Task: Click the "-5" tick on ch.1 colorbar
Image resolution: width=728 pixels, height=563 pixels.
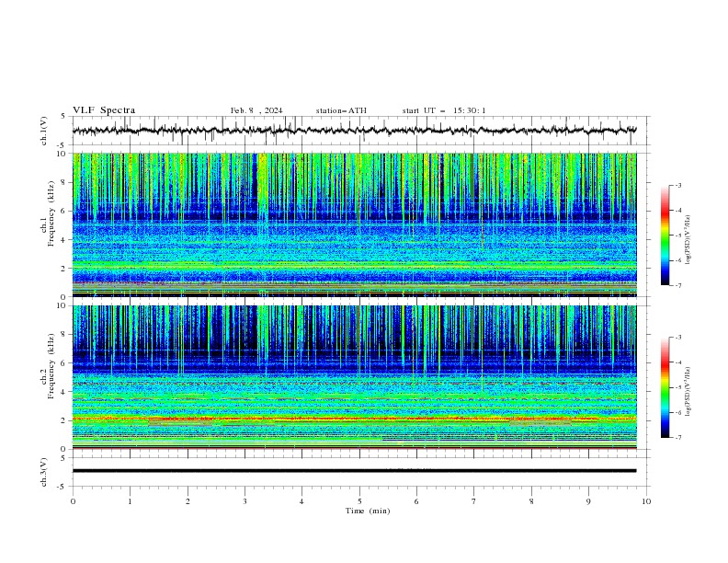Action: coord(677,236)
